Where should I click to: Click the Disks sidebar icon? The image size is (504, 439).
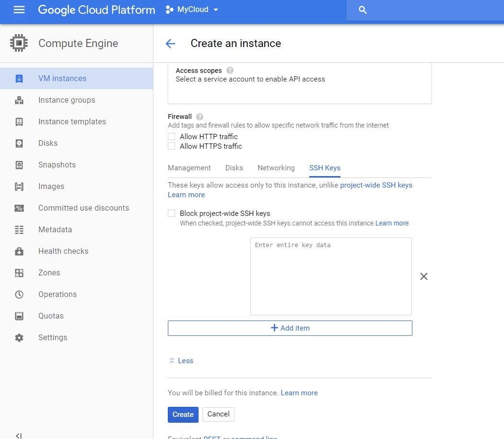(x=19, y=143)
